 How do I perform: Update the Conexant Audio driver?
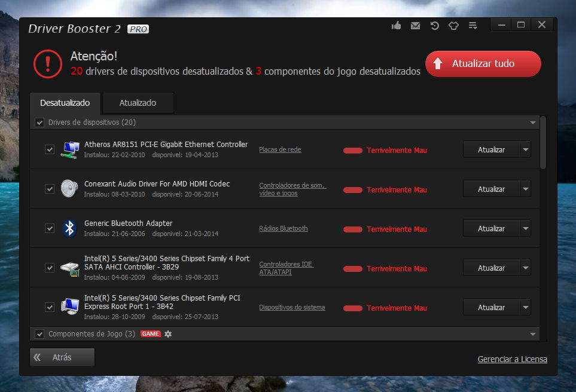pos(492,189)
